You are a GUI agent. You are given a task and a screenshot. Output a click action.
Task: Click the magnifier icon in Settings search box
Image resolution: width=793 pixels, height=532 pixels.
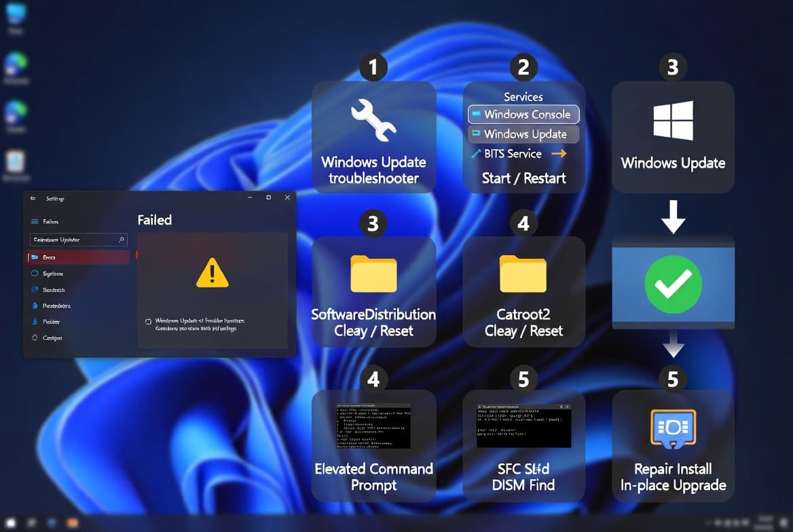(122, 240)
